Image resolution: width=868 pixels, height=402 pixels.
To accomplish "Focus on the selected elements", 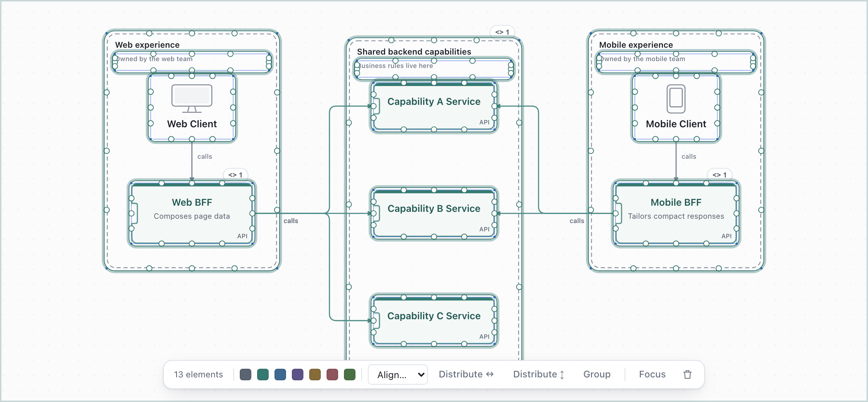I will pyautogui.click(x=652, y=375).
